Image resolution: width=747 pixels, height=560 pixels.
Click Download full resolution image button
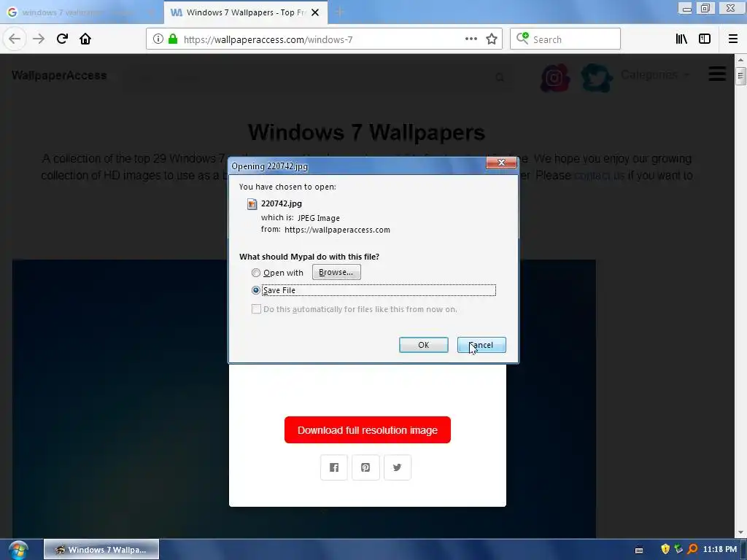(x=368, y=430)
